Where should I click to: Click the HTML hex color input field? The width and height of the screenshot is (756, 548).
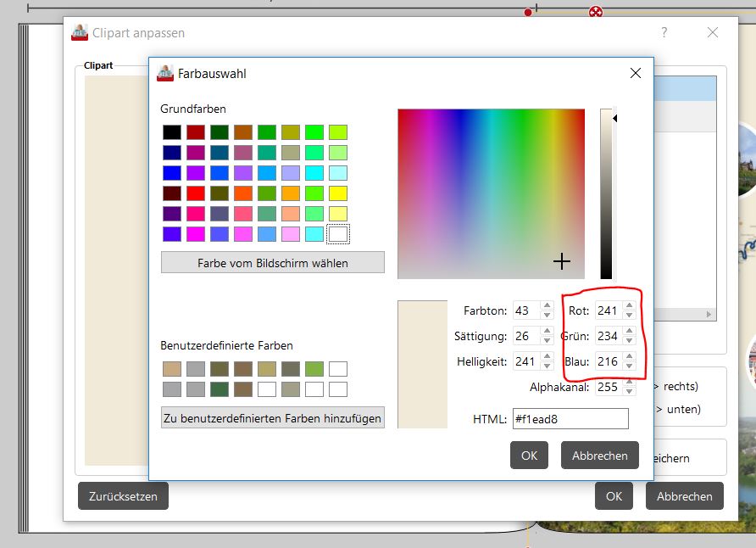point(570,419)
